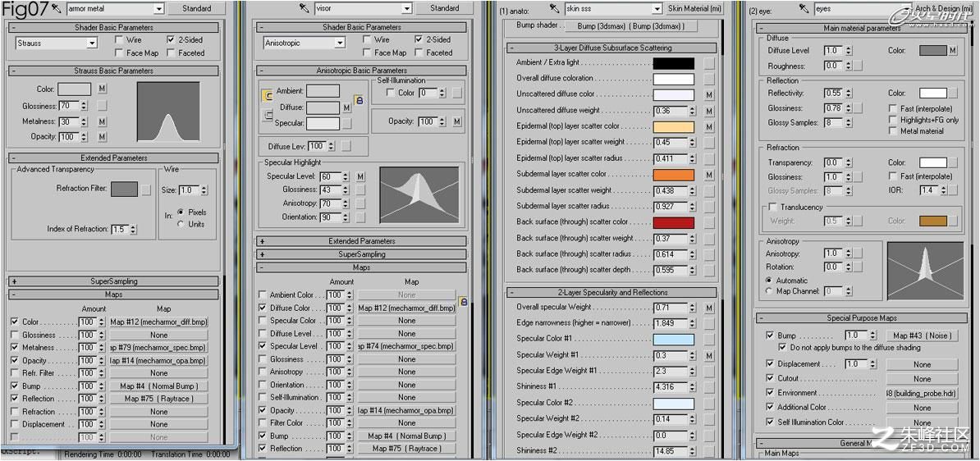
Task: Click M button beside eyes Diffuse Color swatch
Action: click(x=952, y=51)
